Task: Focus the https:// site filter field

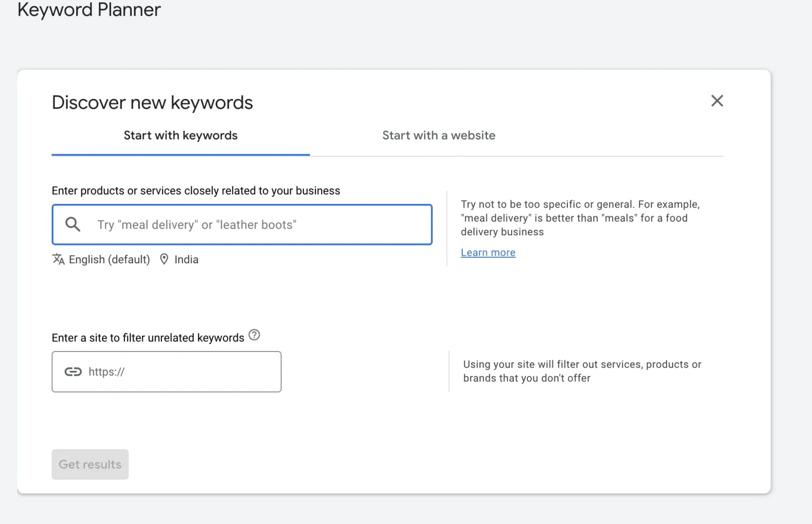Action: [x=166, y=372]
